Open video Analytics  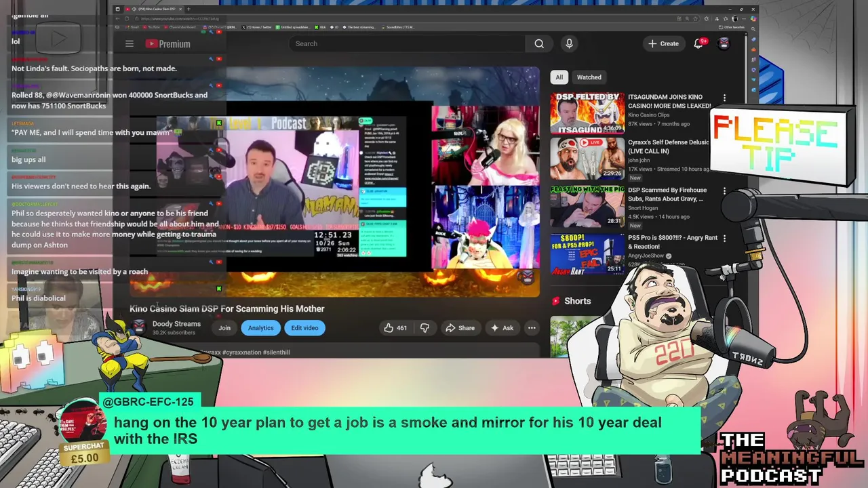pyautogui.click(x=260, y=328)
